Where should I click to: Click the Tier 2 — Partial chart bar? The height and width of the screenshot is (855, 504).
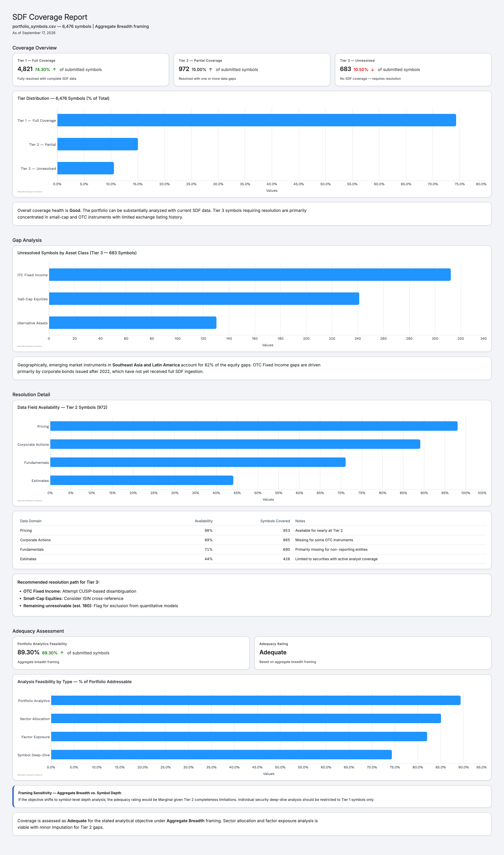coord(97,144)
